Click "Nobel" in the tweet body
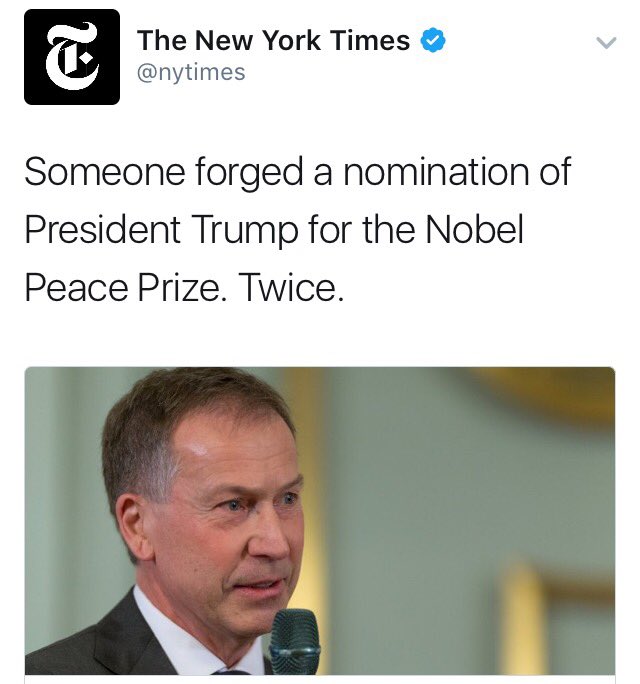 pyautogui.click(x=474, y=229)
